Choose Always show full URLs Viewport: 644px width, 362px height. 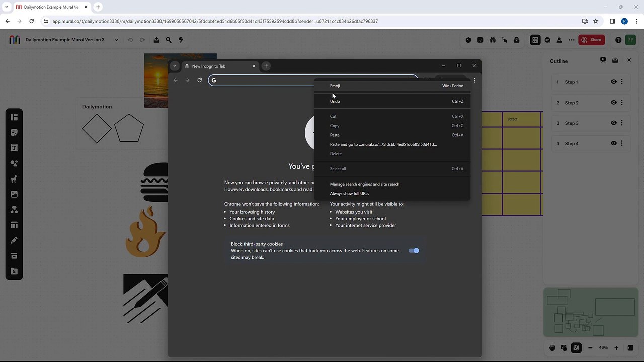[392, 193]
